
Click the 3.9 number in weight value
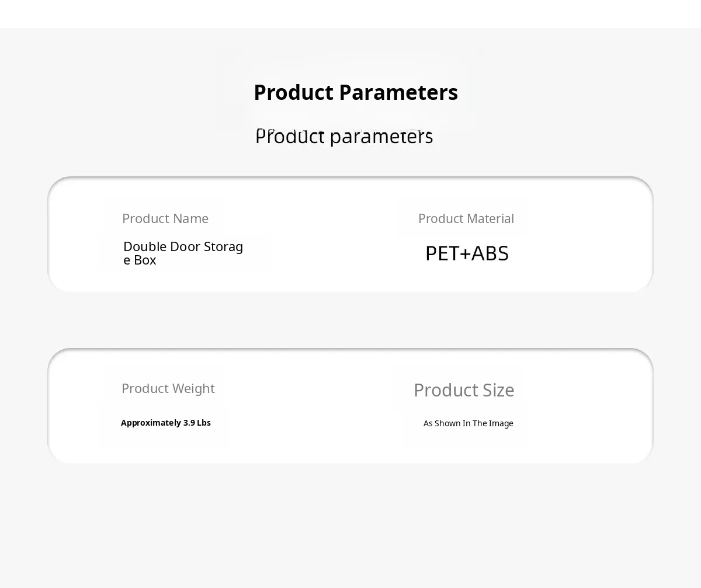pos(189,423)
